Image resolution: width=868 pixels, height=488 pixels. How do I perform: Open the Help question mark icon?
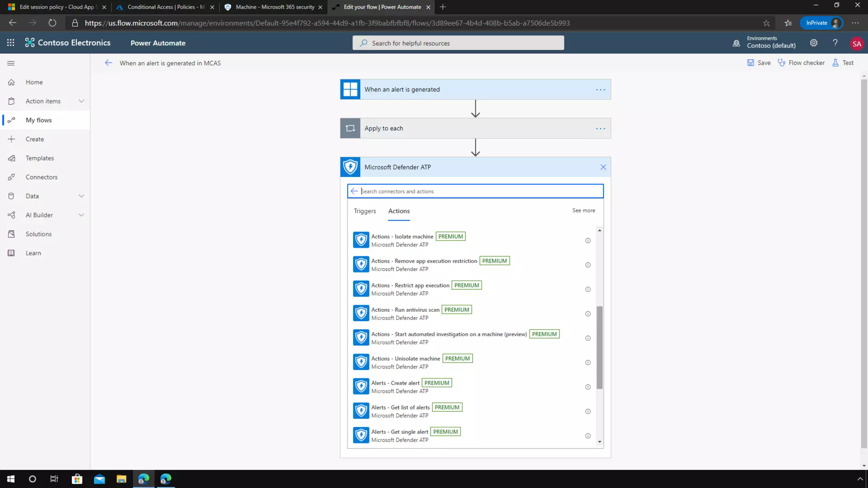click(x=835, y=43)
